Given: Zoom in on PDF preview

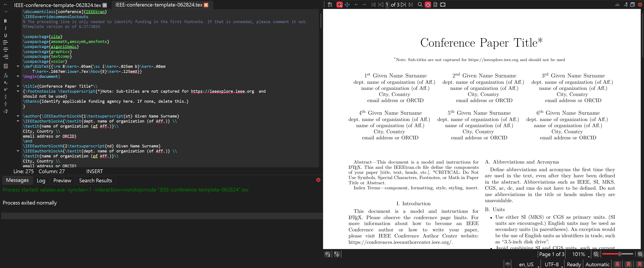Looking at the screenshot, I should 640,254.
